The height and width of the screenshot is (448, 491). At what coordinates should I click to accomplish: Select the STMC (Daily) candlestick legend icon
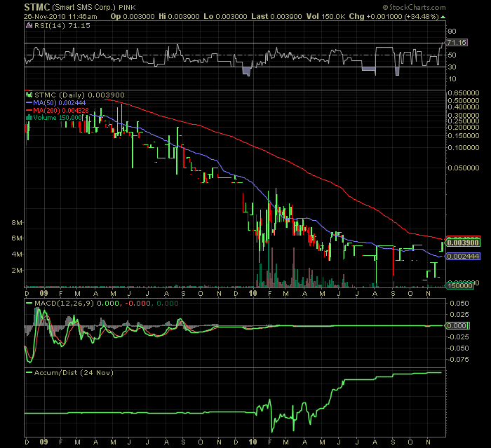tap(29, 93)
